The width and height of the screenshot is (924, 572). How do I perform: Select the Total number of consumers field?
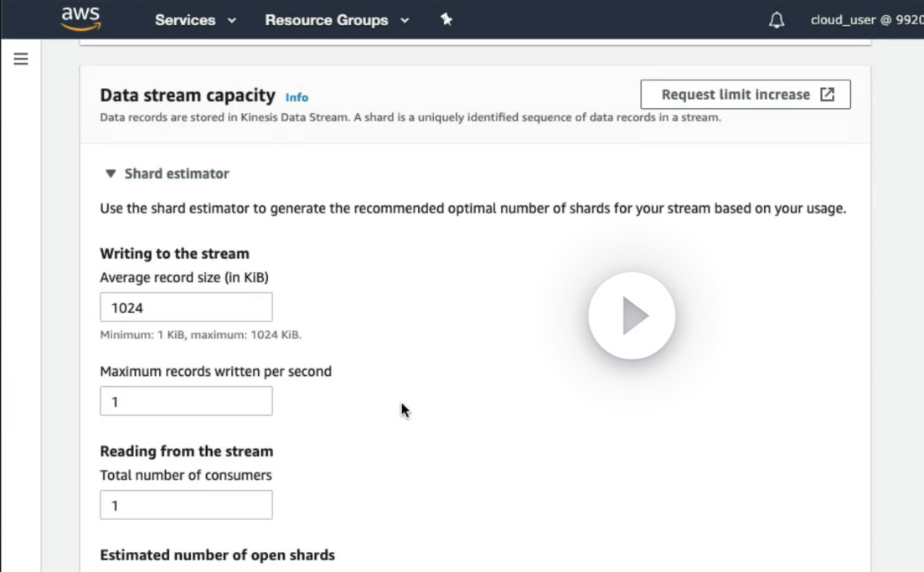186,505
